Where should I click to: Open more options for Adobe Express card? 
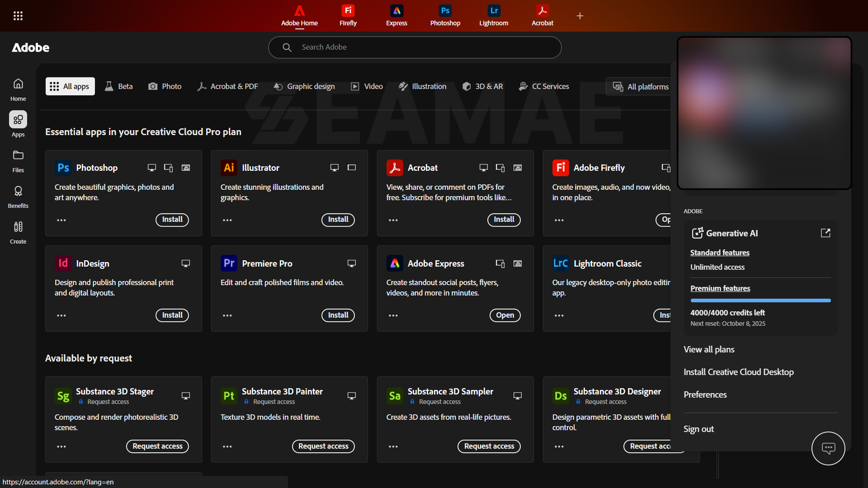point(393,316)
